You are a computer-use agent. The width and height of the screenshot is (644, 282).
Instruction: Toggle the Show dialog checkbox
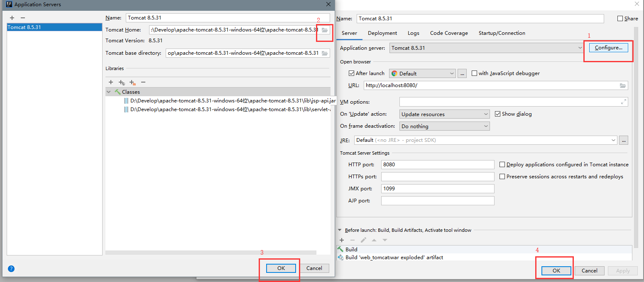(x=498, y=114)
